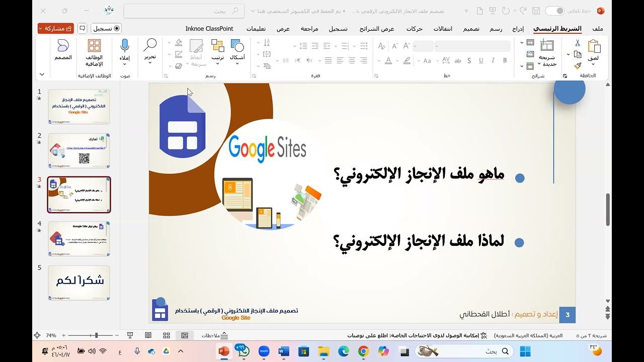The image size is (644, 362).
Task: Open the Designer icon
Action: pyautogui.click(x=63, y=46)
